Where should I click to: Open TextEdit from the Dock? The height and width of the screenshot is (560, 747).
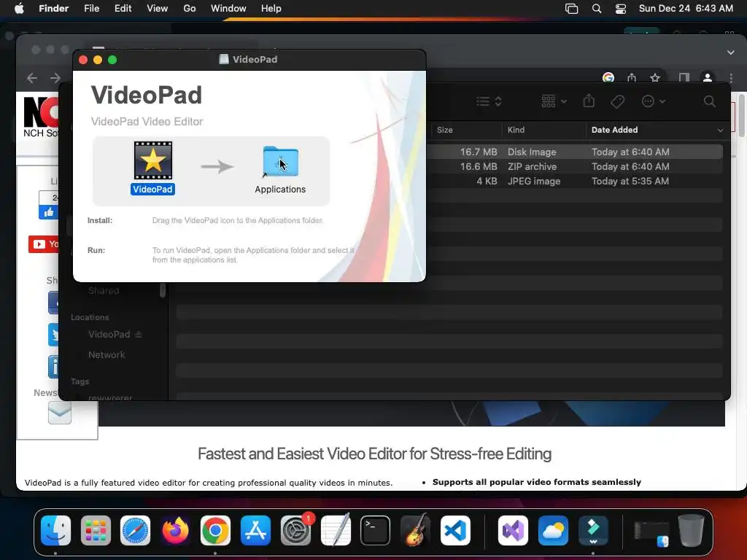coord(336,531)
